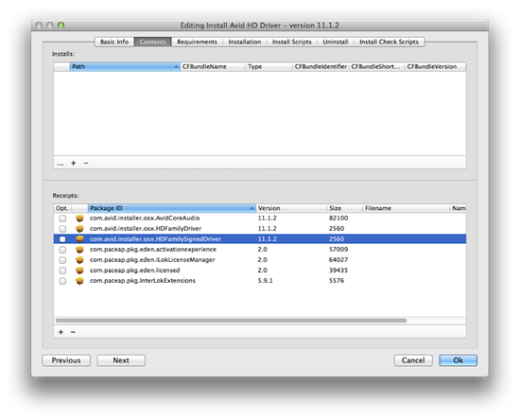Viewport: 520px width, 420px height.
Task: Toggle optional checkbox for HDFamilySignedDriver receipt
Action: (62, 239)
